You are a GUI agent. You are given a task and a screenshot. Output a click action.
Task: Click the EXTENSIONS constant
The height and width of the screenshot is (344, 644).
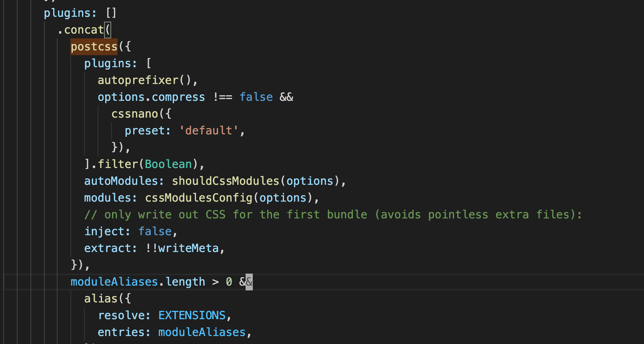click(192, 316)
